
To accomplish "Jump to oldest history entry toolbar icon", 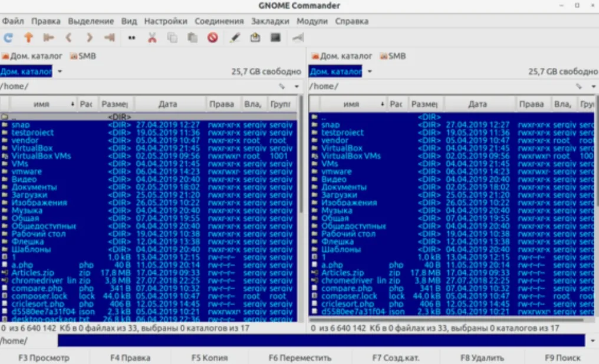I will coord(48,37).
